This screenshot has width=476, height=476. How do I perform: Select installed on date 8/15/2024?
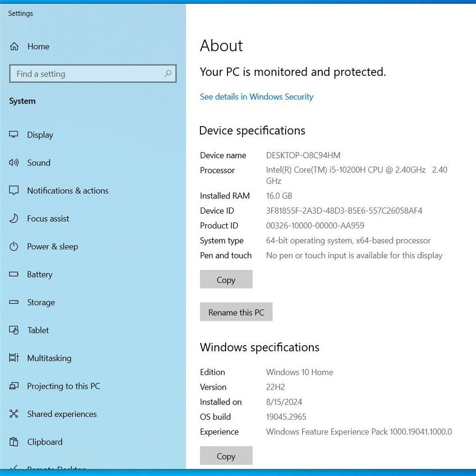tap(284, 402)
